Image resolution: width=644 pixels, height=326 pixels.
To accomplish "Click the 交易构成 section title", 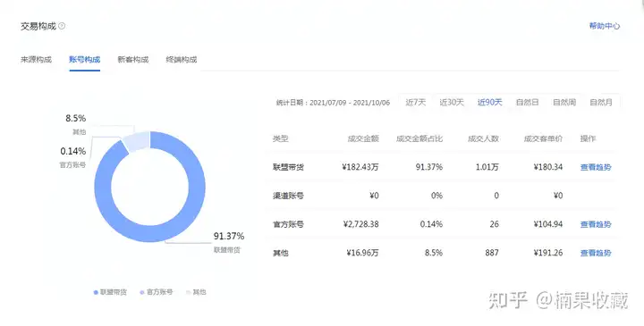I will pos(38,26).
